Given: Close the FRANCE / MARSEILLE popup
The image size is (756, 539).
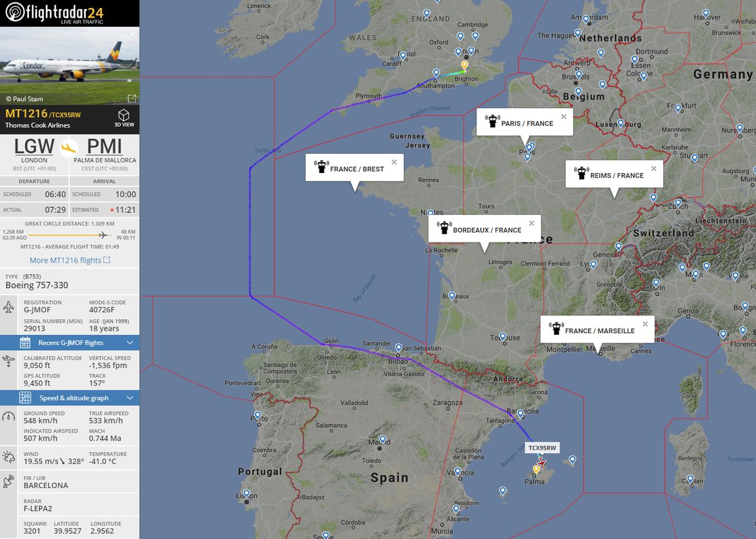Looking at the screenshot, I should click(645, 323).
